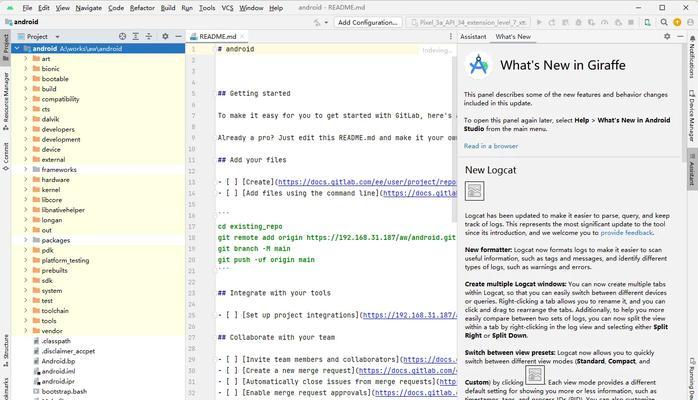The image size is (698, 400).
Task: Open Search Everywhere magnifier
Action: coord(664,22)
